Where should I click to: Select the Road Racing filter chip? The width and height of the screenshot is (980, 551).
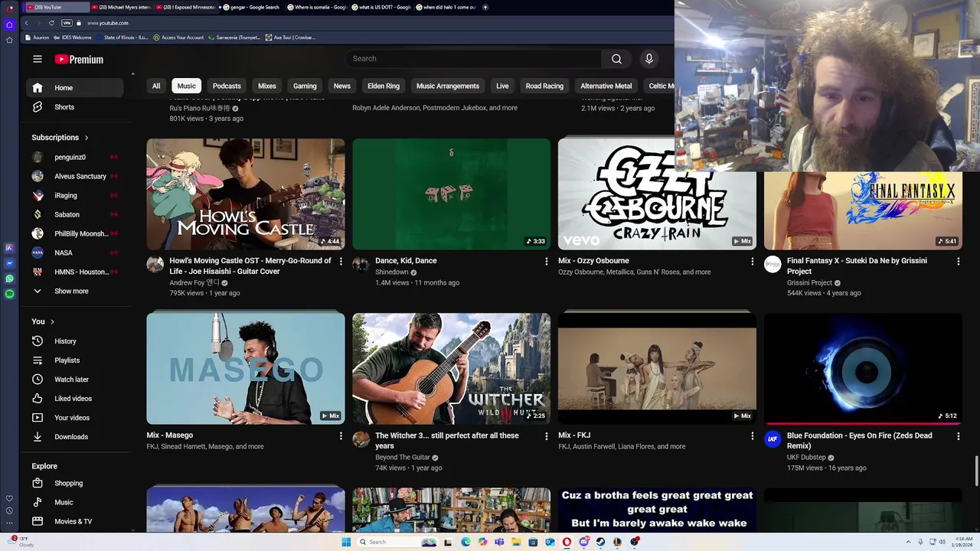tap(544, 86)
